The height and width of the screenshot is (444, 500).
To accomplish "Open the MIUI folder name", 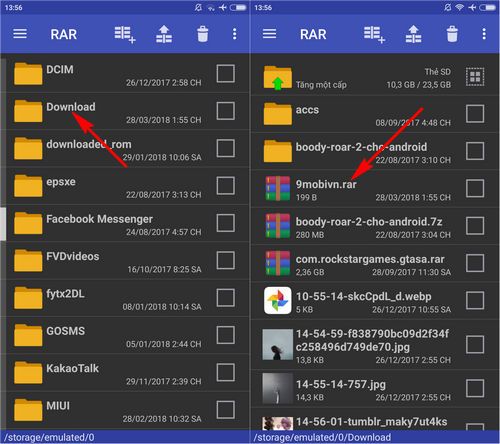I will pos(58,406).
